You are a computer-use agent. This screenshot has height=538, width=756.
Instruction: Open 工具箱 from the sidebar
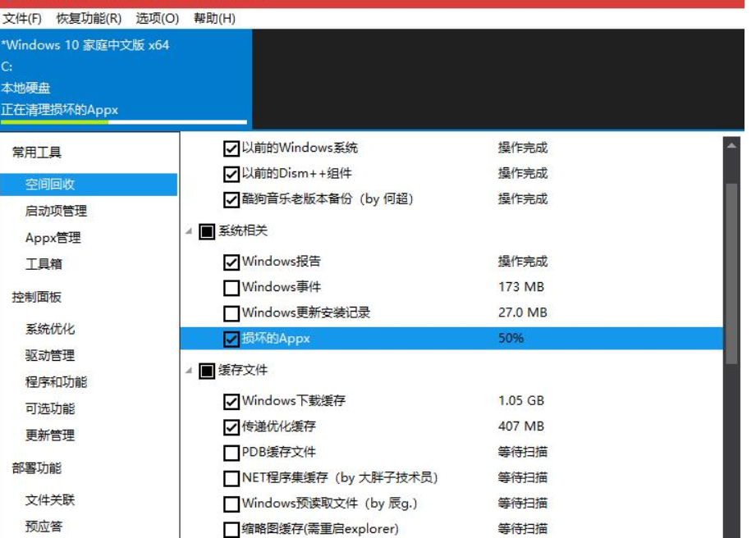tap(44, 264)
